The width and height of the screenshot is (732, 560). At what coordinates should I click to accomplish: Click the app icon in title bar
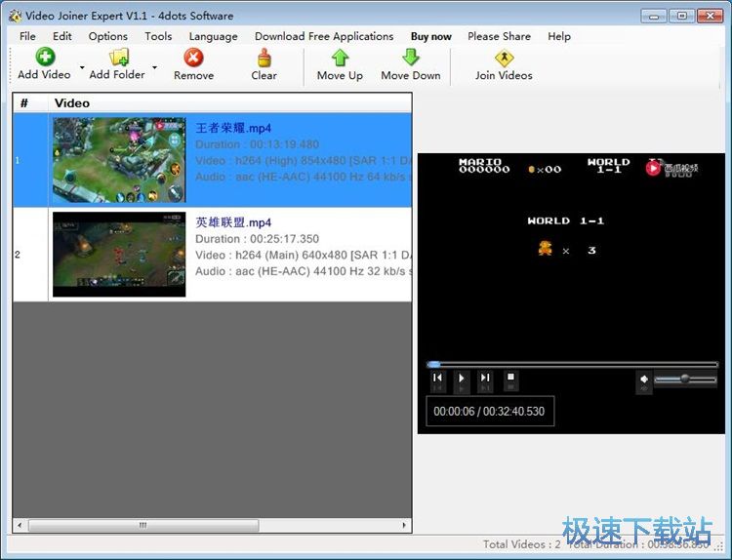pos(15,16)
